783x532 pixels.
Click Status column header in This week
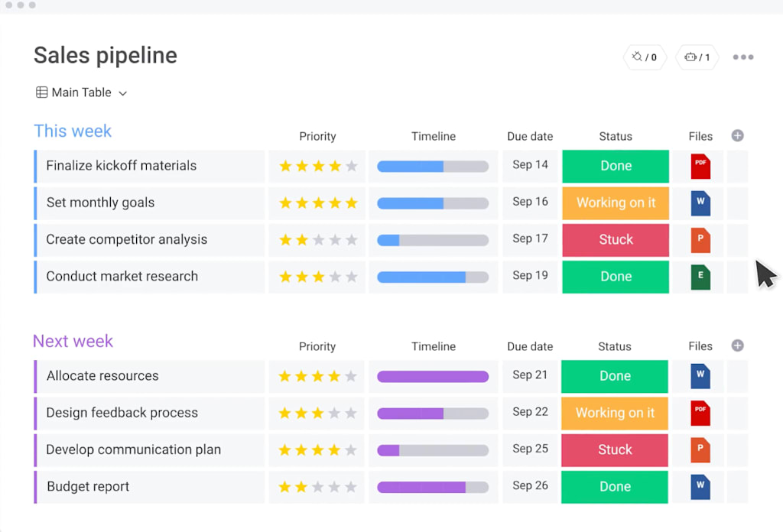click(x=616, y=136)
